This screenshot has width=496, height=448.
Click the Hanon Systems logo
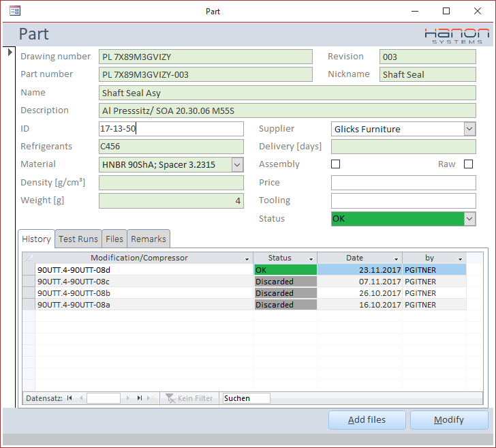click(x=456, y=35)
